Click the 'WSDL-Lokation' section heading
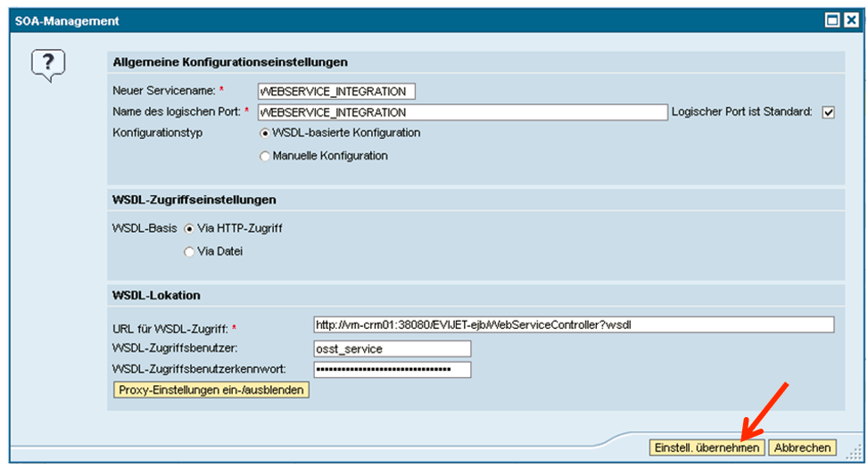The image size is (868, 467). click(x=156, y=295)
